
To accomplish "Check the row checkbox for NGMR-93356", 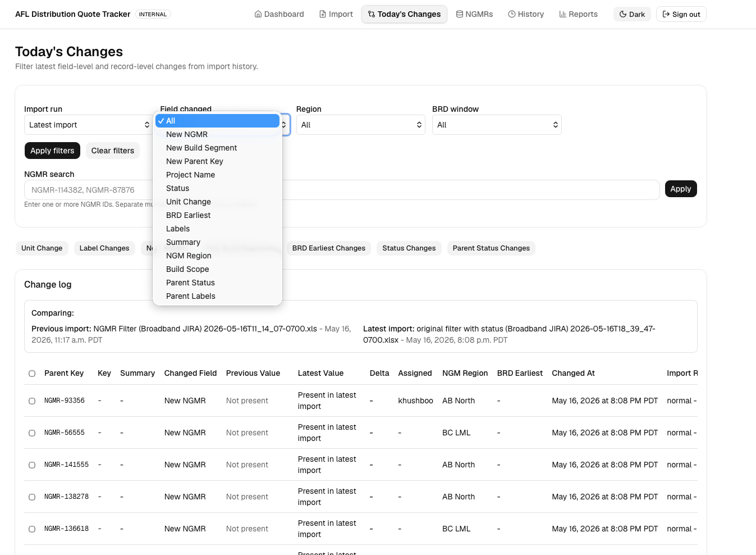I will (x=32, y=401).
